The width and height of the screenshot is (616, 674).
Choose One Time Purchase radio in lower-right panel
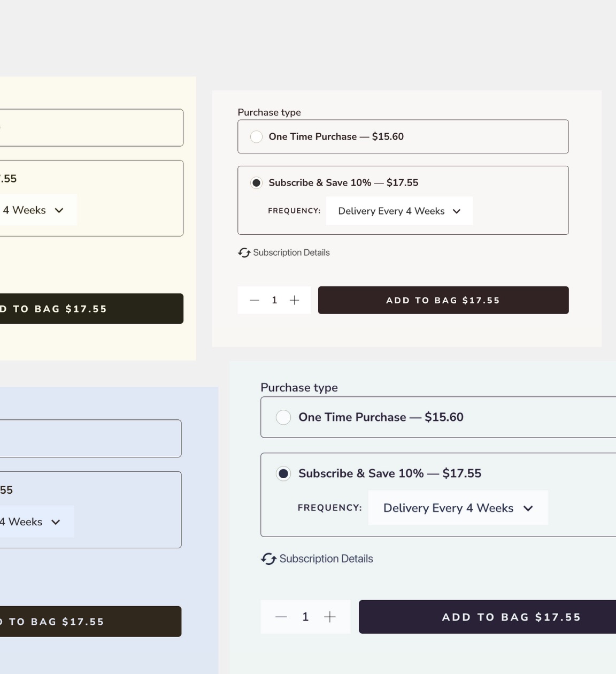coord(283,417)
